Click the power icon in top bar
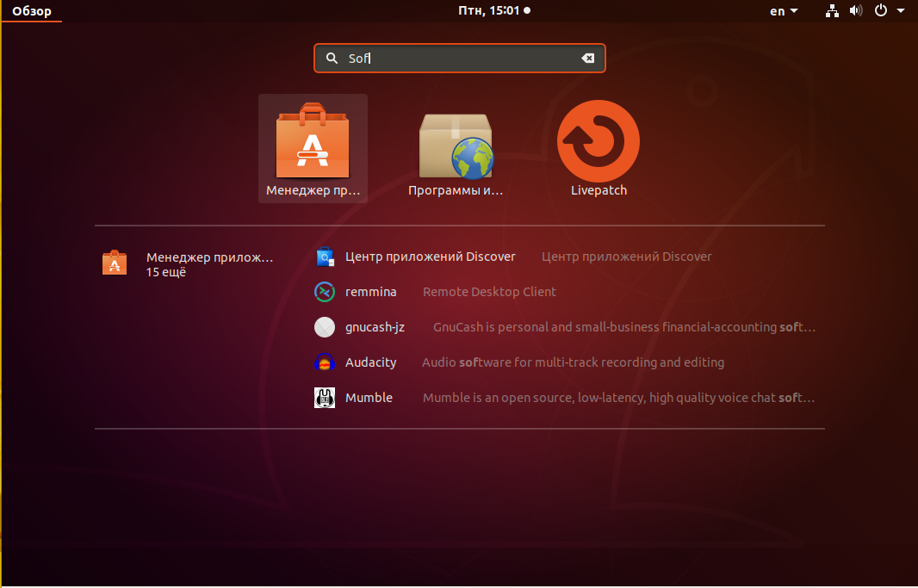The height and width of the screenshot is (588, 918). coord(880,10)
